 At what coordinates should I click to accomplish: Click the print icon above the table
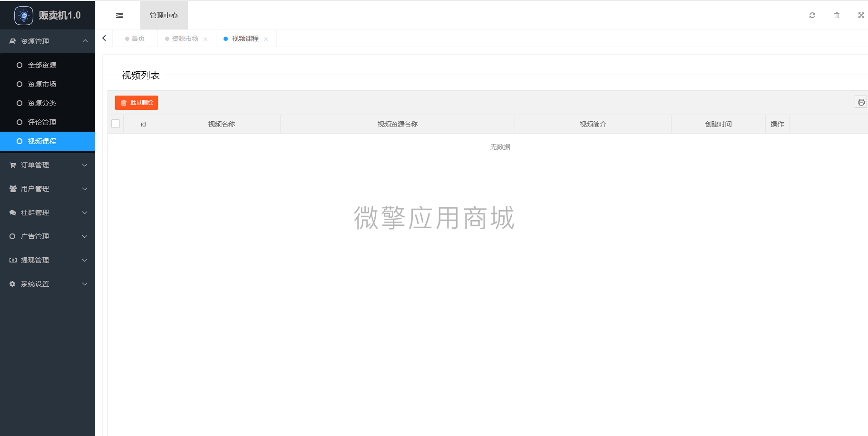(861, 102)
